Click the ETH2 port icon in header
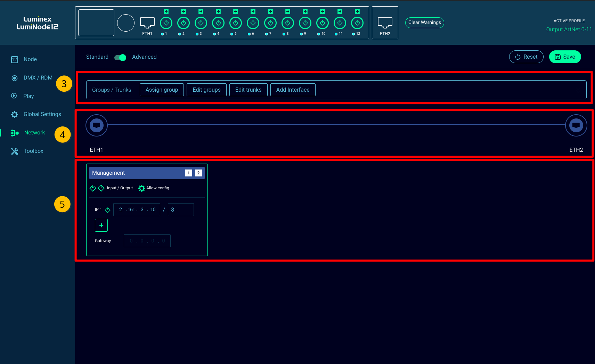 pos(385,23)
